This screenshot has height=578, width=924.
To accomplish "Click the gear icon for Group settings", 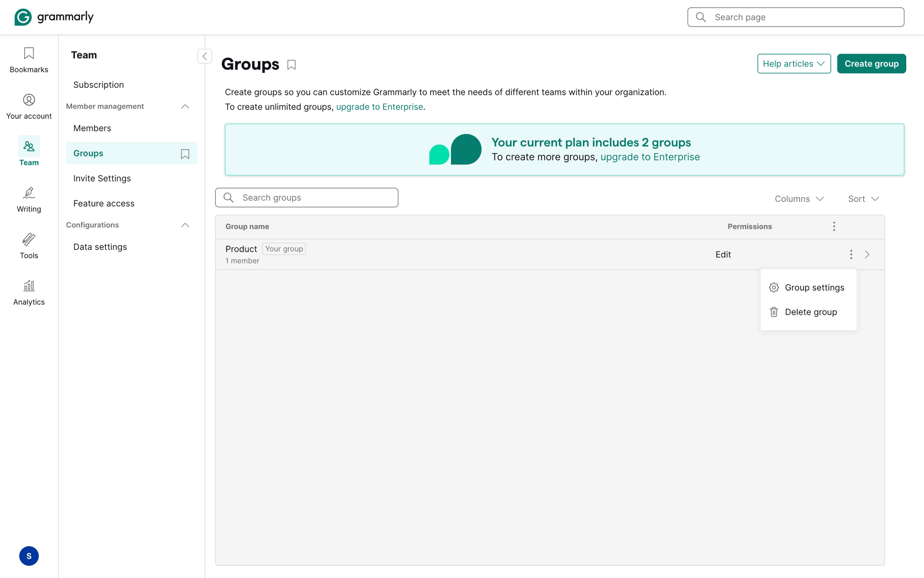I will pos(774,288).
